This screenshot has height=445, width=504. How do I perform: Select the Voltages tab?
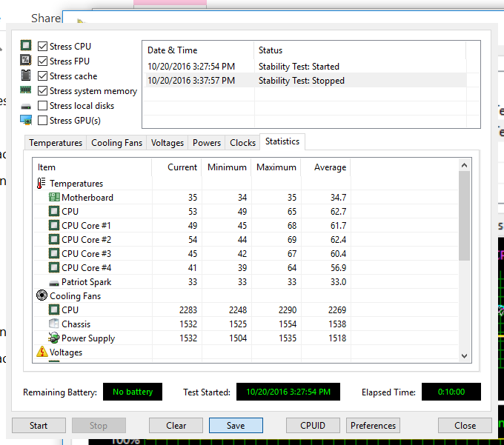168,143
